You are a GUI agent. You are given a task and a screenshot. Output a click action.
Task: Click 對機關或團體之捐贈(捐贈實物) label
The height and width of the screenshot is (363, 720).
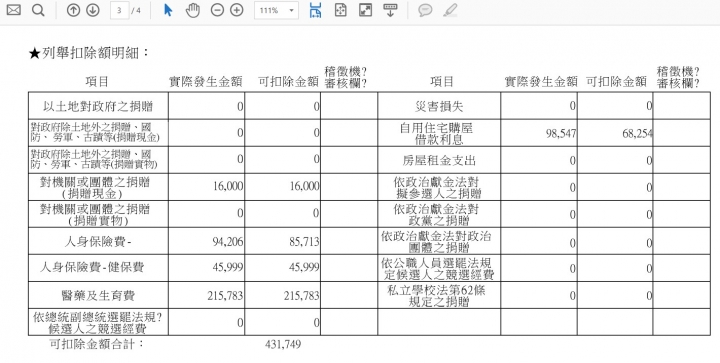95,215
